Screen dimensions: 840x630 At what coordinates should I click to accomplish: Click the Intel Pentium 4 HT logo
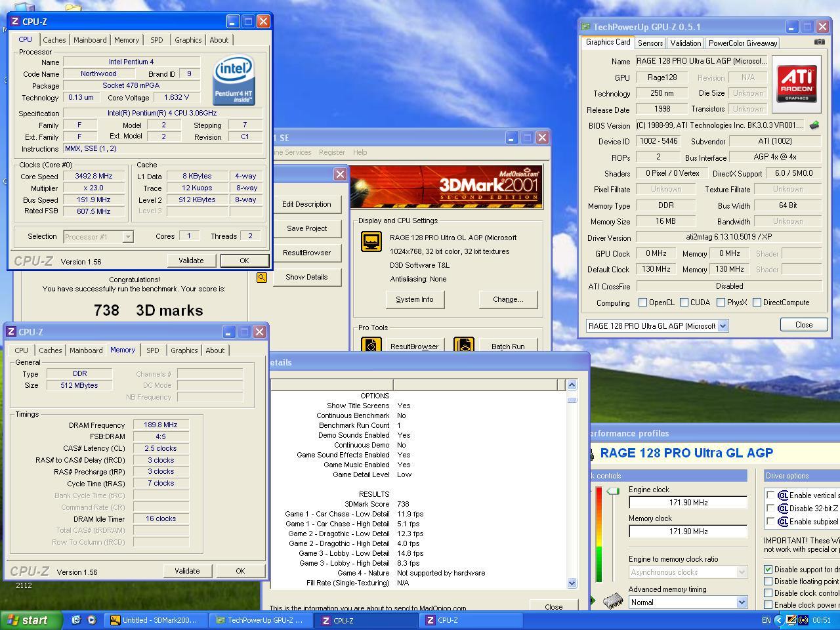pos(233,80)
